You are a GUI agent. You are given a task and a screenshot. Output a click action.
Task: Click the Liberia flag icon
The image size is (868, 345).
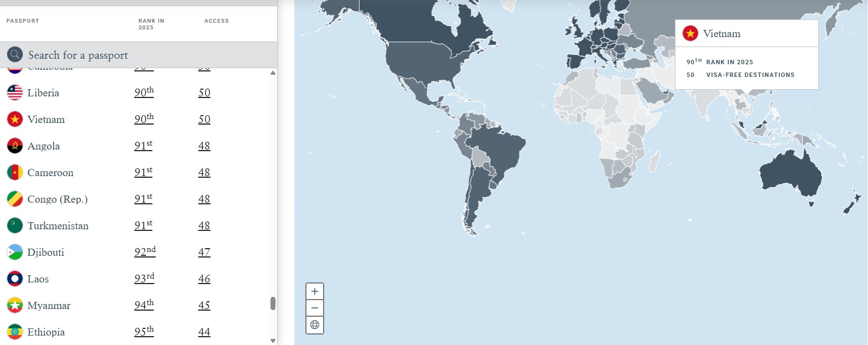point(15,92)
